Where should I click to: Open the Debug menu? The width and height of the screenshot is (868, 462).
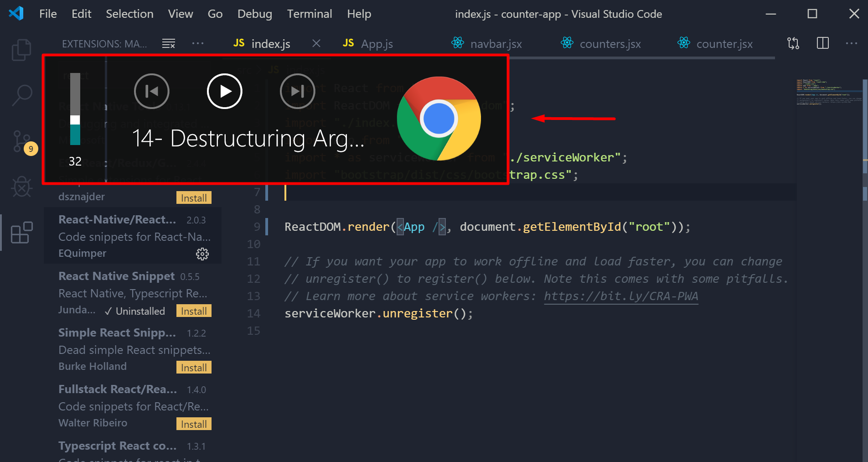click(255, 14)
